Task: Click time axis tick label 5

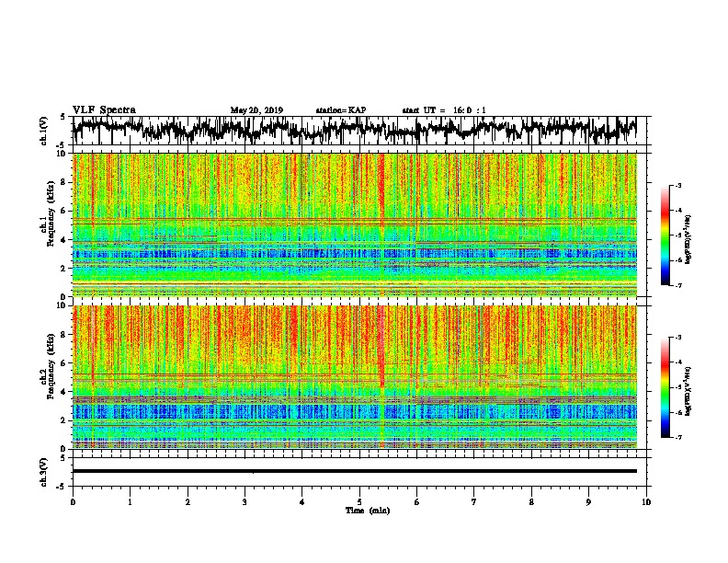Action: tap(359, 502)
